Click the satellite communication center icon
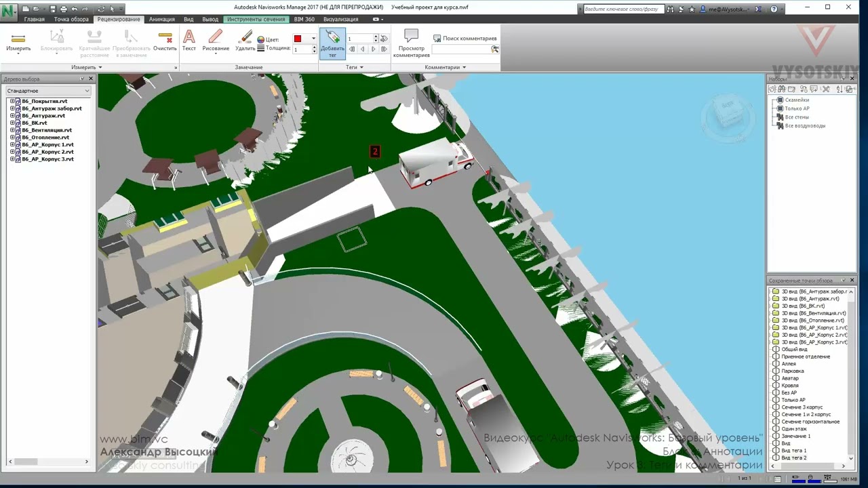 pos(680,9)
